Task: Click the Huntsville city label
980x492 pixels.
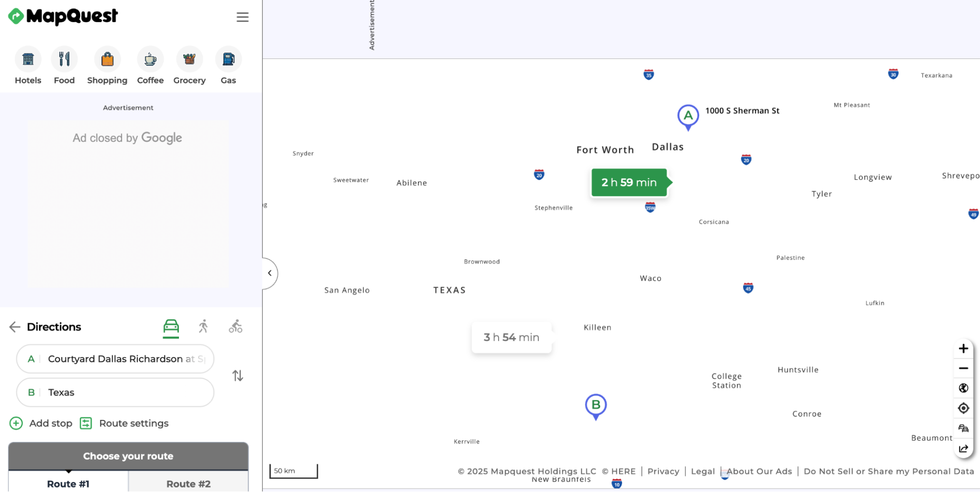Action: 798,370
